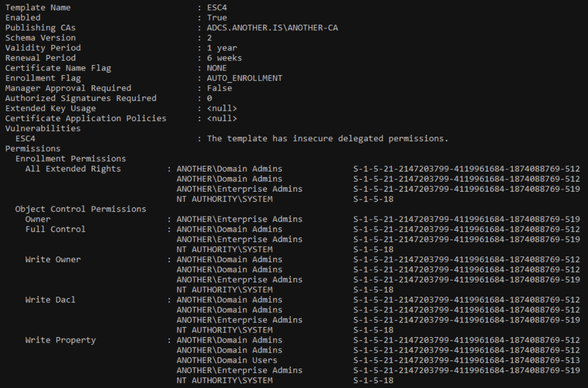Select the Write Owner permission label
This screenshot has width=588, height=388.
[53, 259]
